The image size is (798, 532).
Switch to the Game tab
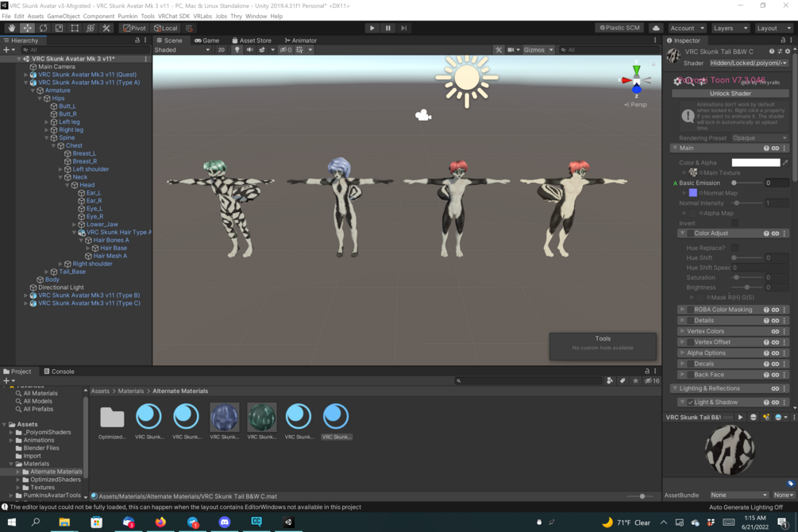coord(207,40)
